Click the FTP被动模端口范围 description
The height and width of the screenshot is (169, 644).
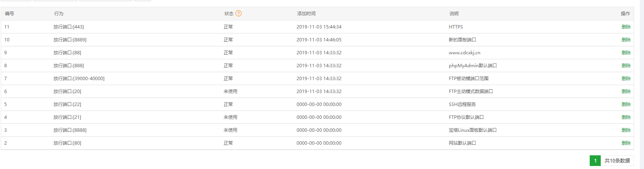469,79
